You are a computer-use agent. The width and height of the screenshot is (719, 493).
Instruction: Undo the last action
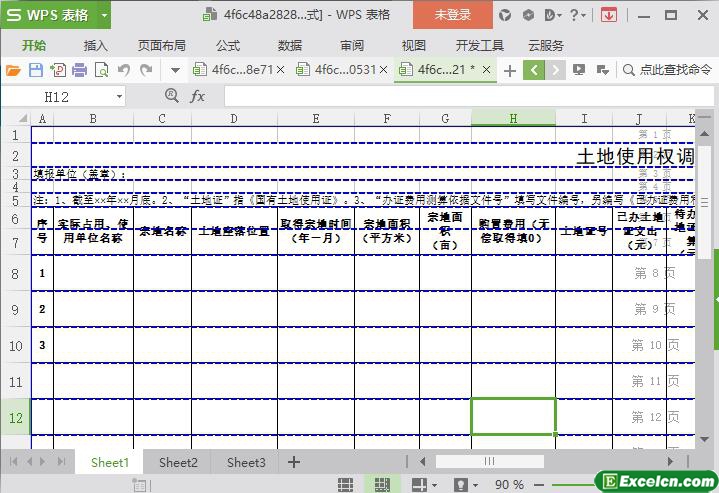(124, 70)
